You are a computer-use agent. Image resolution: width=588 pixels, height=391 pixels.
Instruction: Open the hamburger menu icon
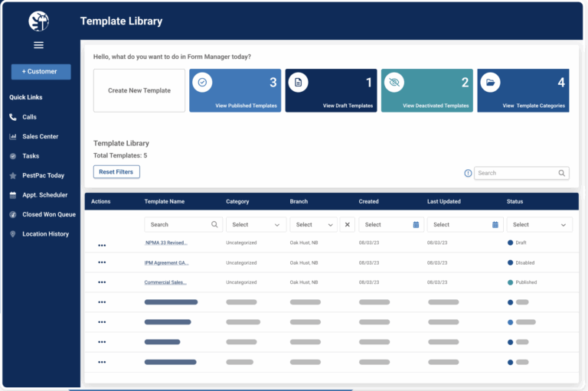point(38,45)
